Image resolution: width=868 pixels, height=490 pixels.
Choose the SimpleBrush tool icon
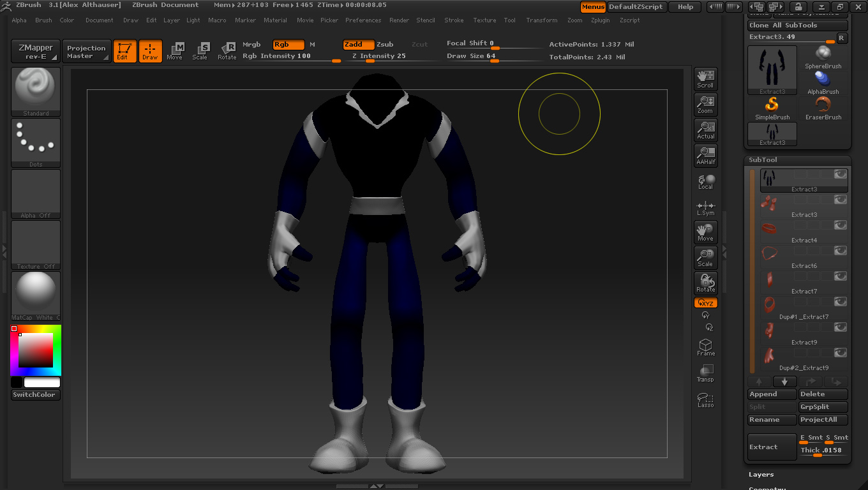click(x=772, y=108)
